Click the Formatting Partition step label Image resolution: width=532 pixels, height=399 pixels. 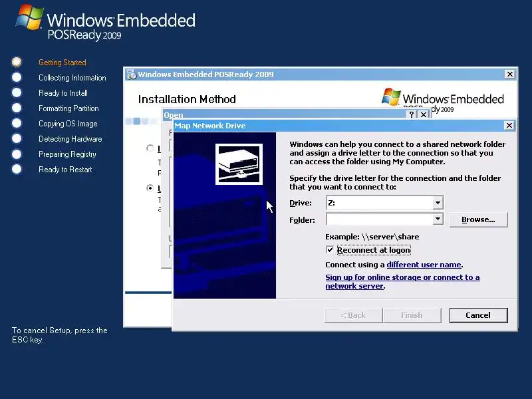(x=68, y=108)
